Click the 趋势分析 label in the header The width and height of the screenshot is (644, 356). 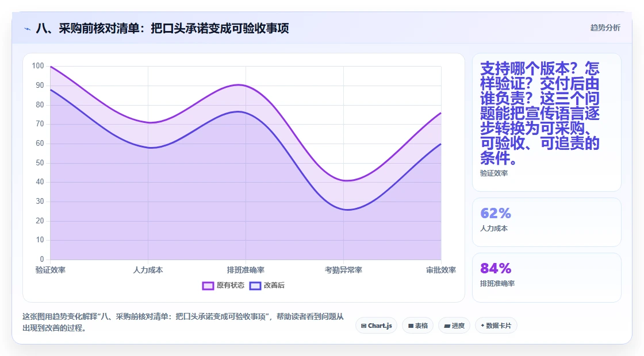(605, 28)
